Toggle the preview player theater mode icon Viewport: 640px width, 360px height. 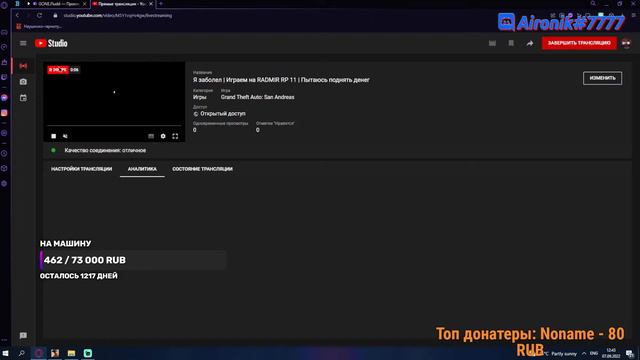click(x=151, y=136)
